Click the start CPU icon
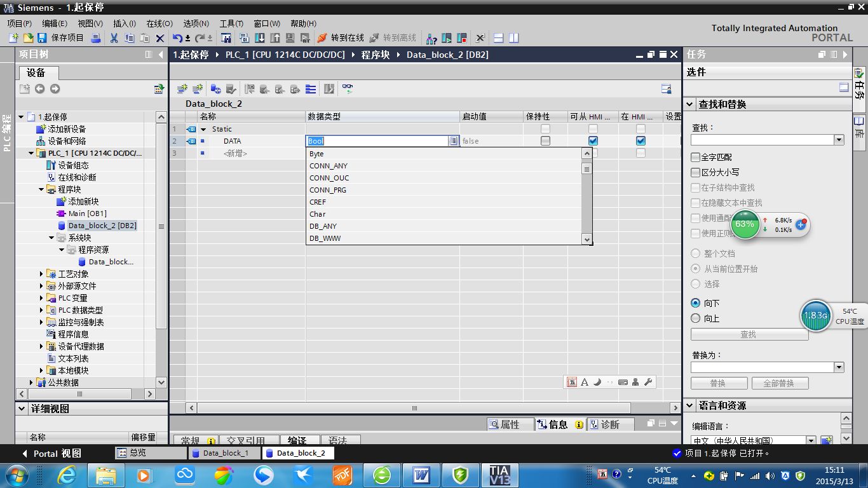The width and height of the screenshot is (868, 488). (x=447, y=38)
